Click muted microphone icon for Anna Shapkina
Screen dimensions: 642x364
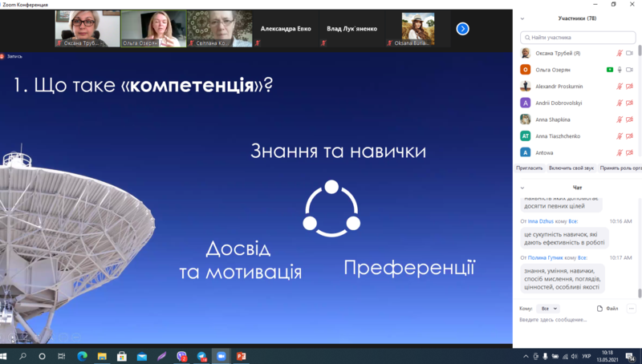(620, 119)
